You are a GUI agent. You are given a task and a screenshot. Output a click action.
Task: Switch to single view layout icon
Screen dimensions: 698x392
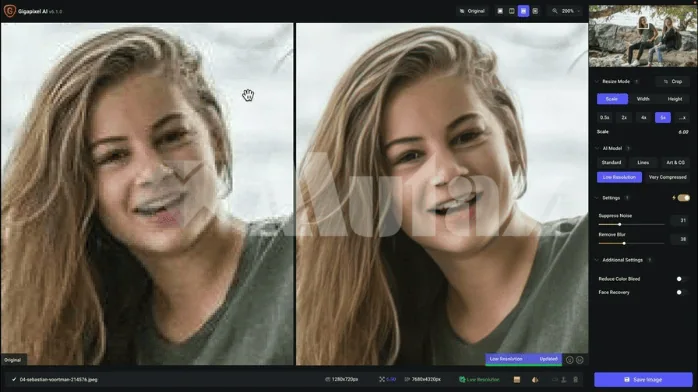click(x=500, y=11)
